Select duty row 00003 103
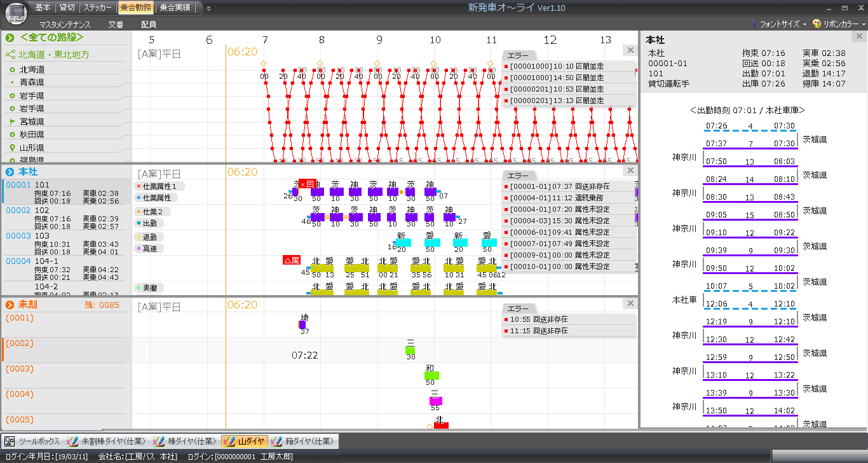 click(66, 243)
